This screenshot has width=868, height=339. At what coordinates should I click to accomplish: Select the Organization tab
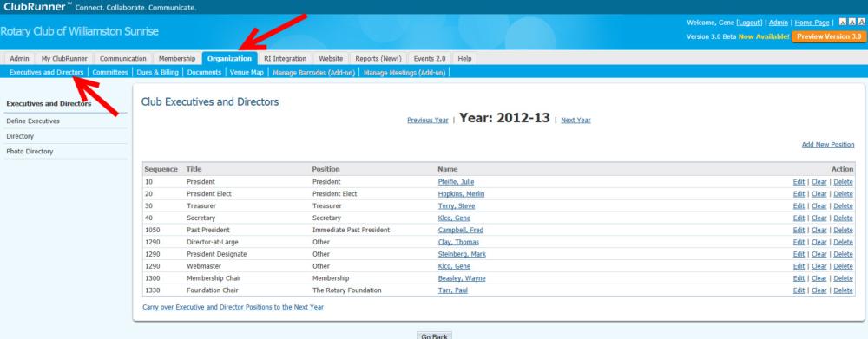click(230, 59)
